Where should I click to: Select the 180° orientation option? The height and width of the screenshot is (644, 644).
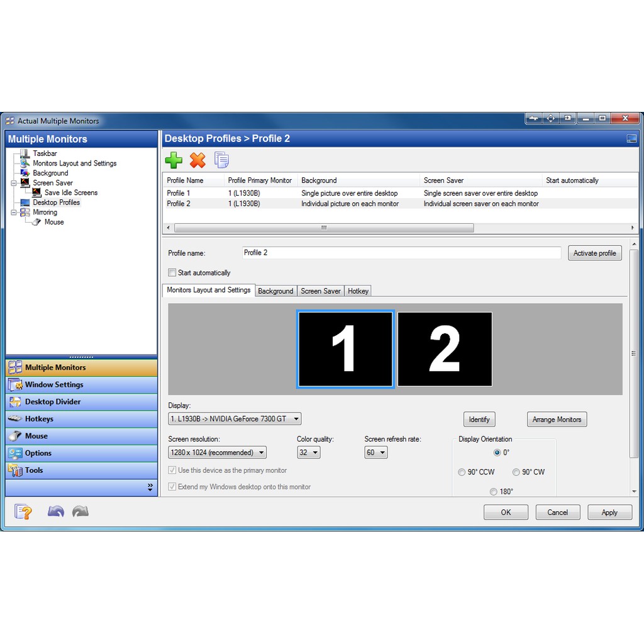(x=494, y=492)
